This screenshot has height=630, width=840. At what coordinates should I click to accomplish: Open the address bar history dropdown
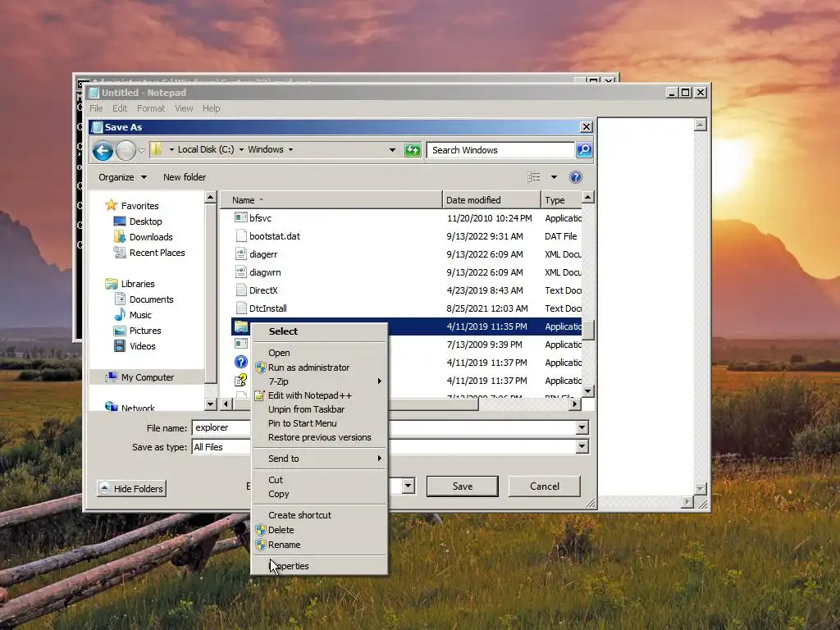pos(392,150)
